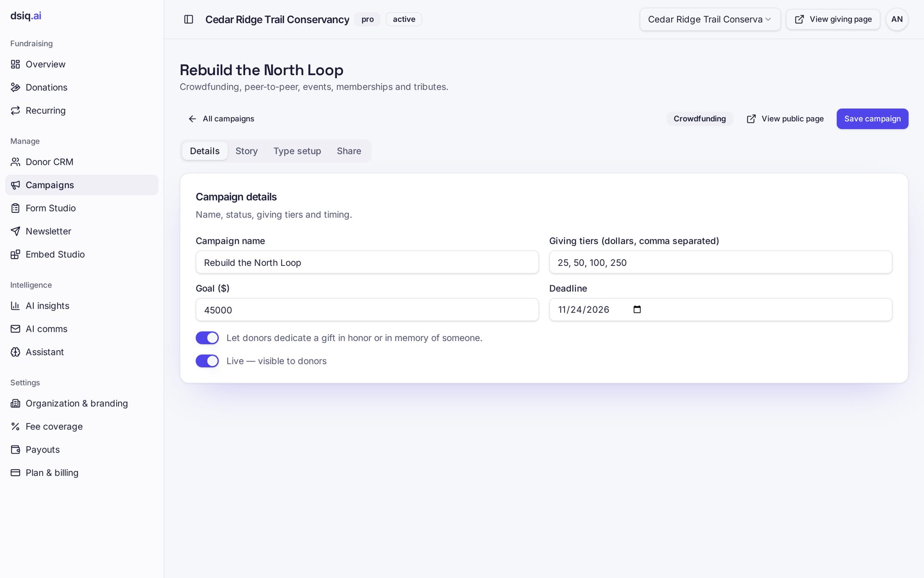Image resolution: width=924 pixels, height=578 pixels.
Task: Go to Payouts
Action: [82, 449]
